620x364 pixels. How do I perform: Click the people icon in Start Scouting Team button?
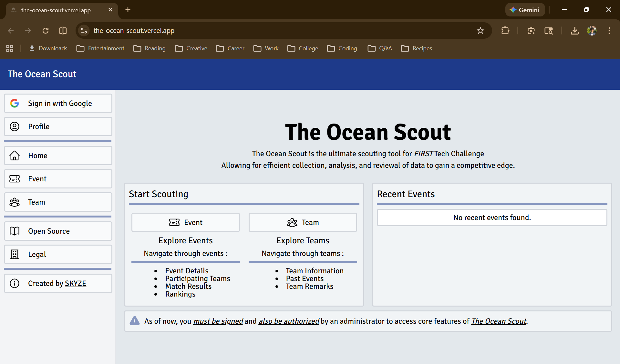[x=292, y=222]
